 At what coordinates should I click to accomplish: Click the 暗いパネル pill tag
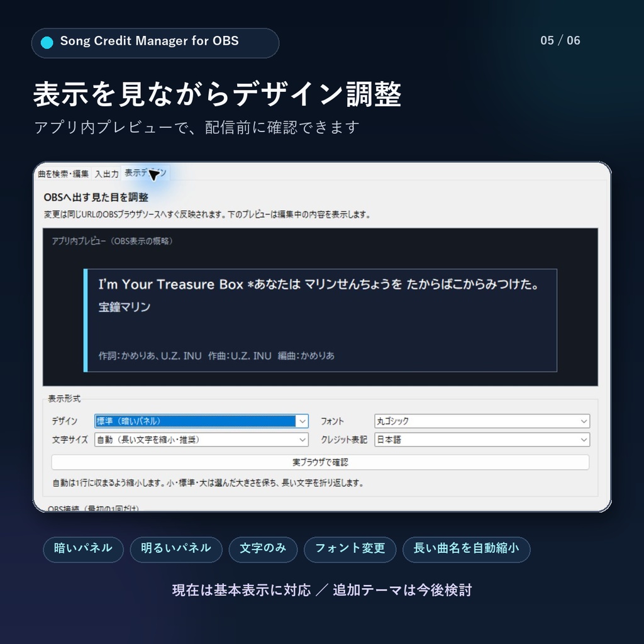[x=84, y=549]
